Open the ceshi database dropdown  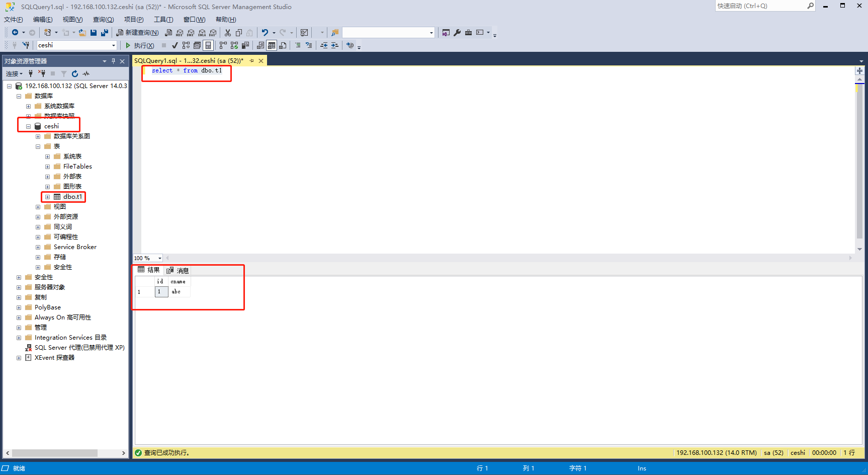tap(114, 45)
